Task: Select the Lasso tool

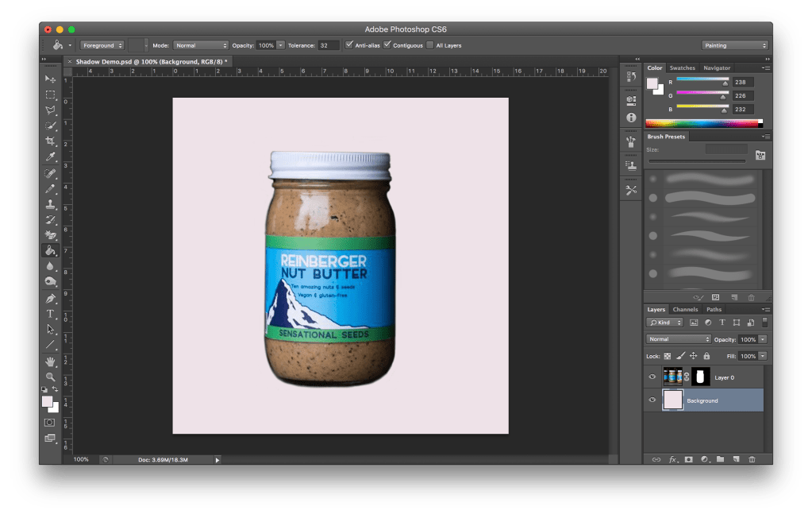Action: pos(50,108)
